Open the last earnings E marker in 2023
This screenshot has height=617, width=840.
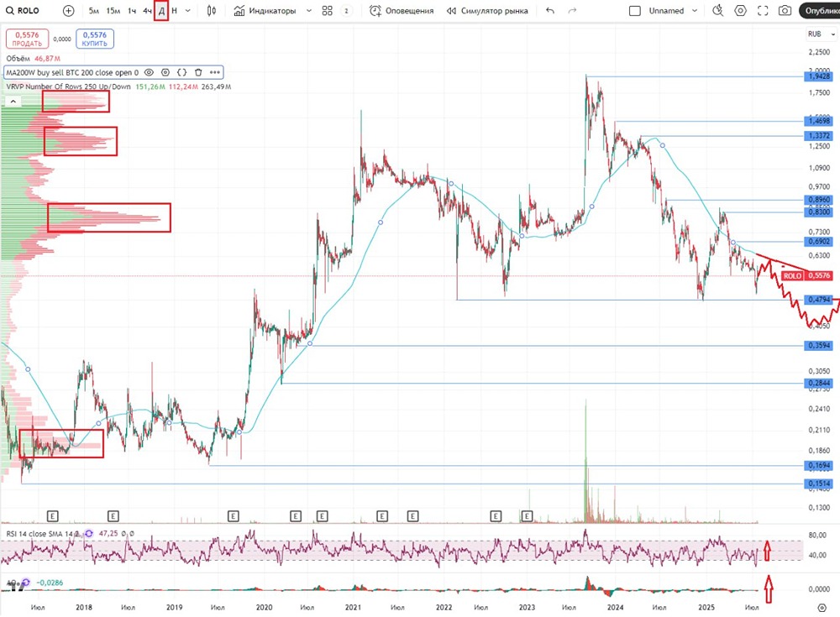[528, 516]
